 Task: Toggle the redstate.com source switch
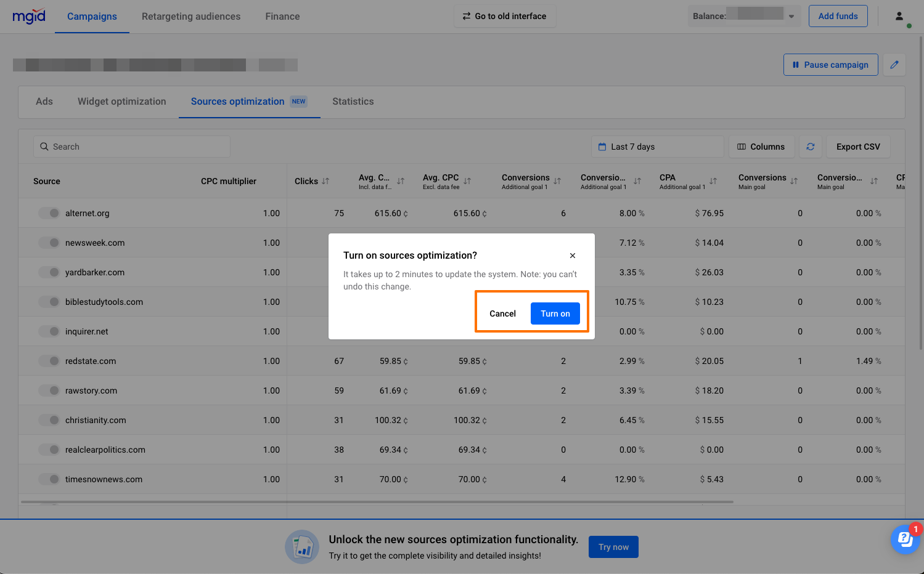coord(49,361)
